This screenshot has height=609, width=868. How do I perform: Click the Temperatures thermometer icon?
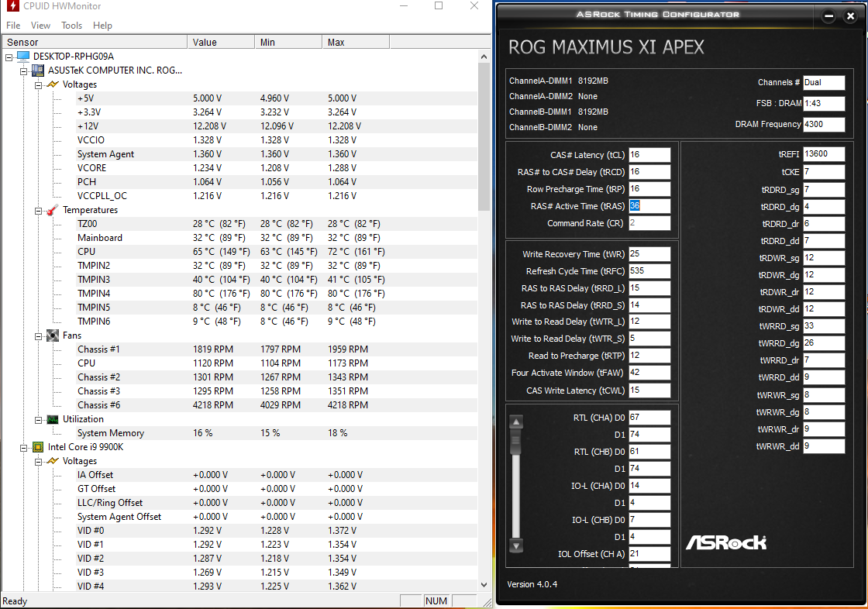(x=53, y=210)
